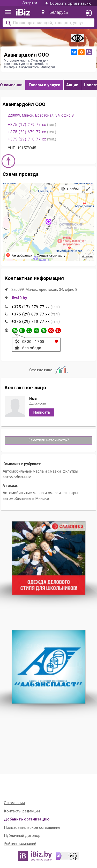Select the Пн weekday circle
This screenshot has height=868, width=97.
pyautogui.click(x=15, y=331)
